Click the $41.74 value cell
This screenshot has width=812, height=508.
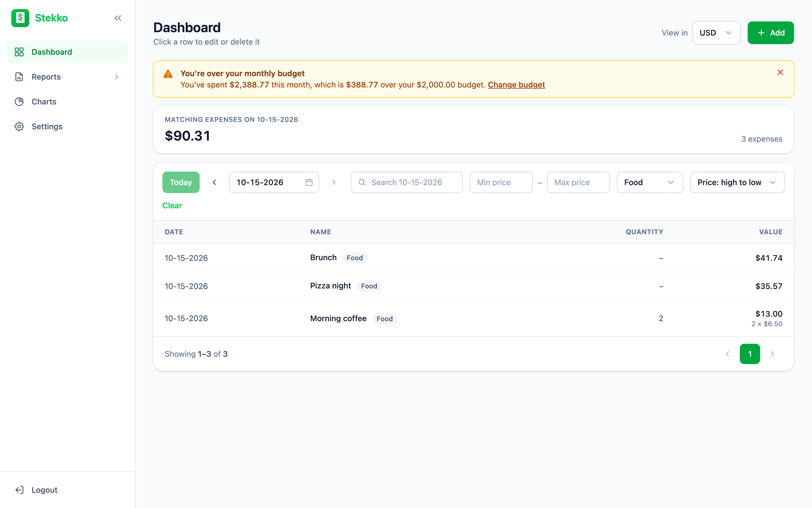[x=769, y=258]
